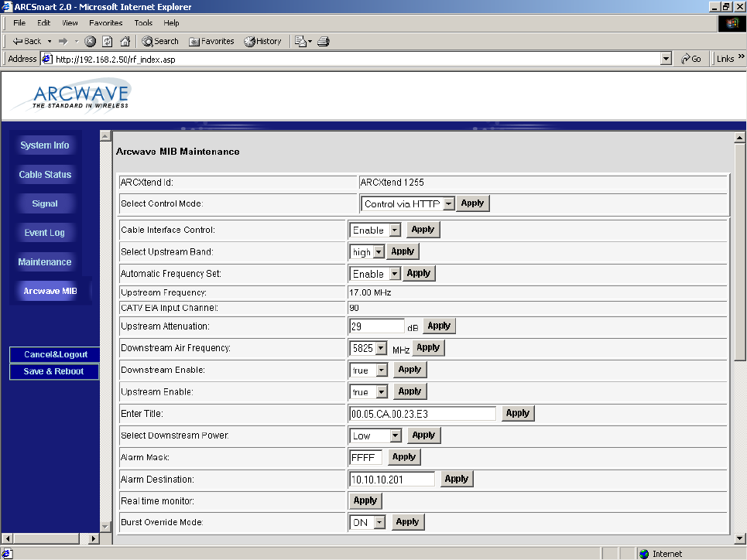Screen dimensions: 747x560
Task: Click the Mail toolbar icon
Action: pos(300,42)
